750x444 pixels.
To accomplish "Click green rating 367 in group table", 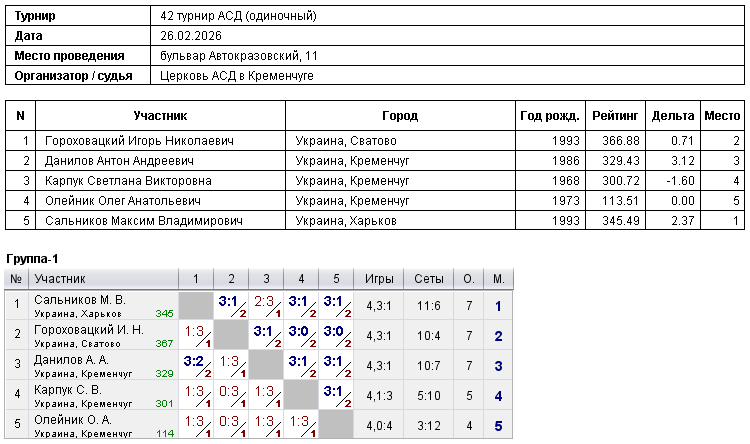I will pyautogui.click(x=164, y=344).
